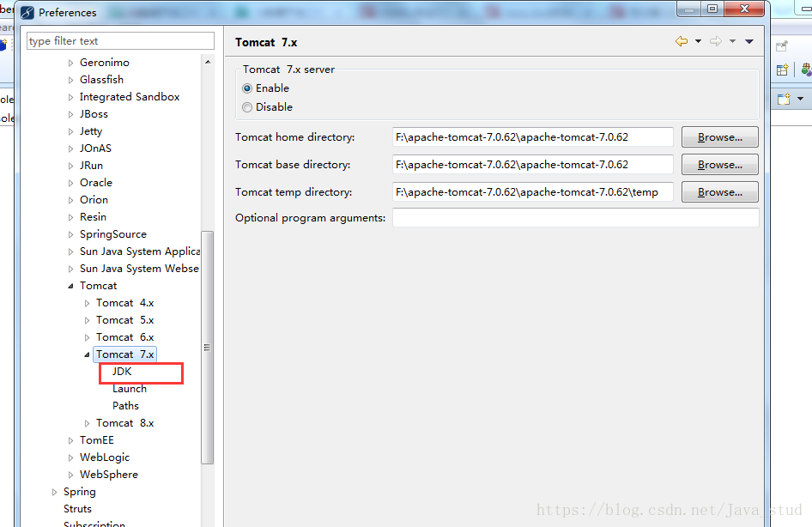812x527 pixels.
Task: Click the Tomcat temp directory field
Action: (533, 192)
